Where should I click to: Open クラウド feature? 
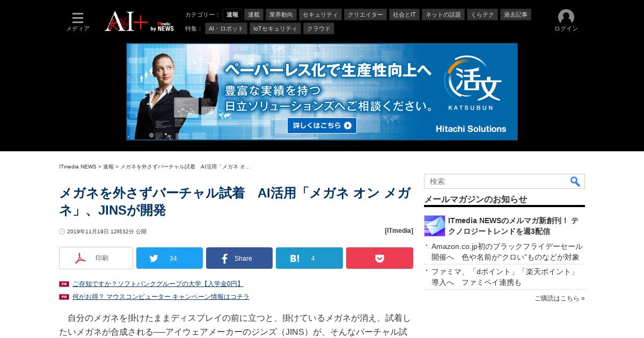319,28
